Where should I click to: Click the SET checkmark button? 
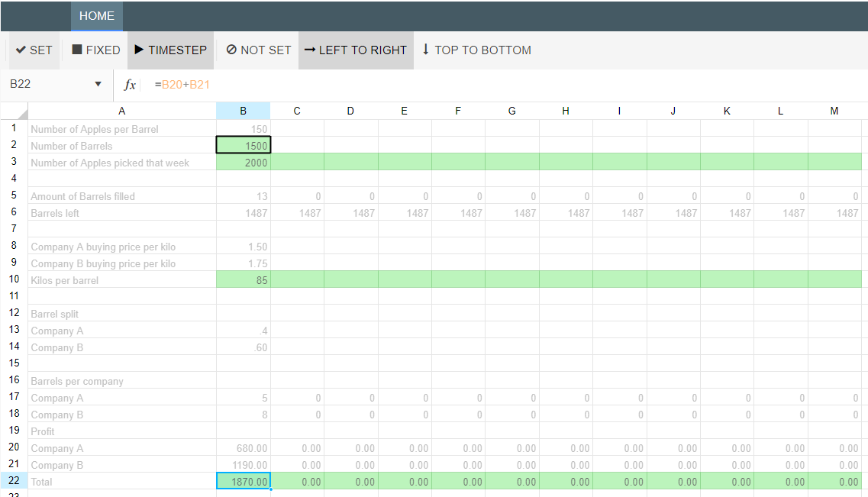click(34, 50)
